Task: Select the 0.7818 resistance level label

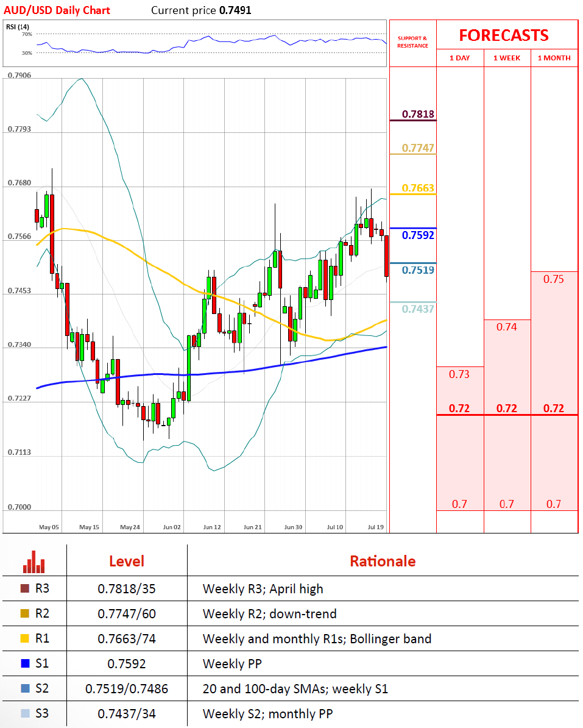Action: tap(418, 114)
